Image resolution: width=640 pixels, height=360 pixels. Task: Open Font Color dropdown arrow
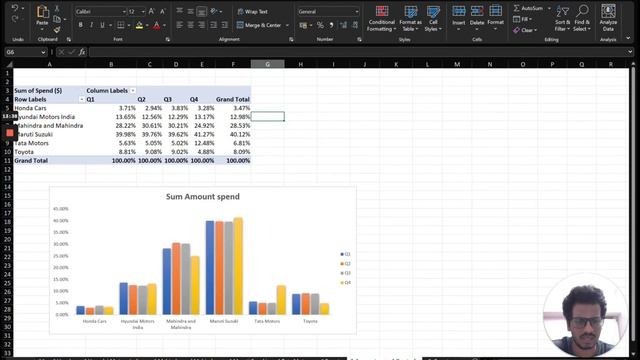(x=164, y=26)
